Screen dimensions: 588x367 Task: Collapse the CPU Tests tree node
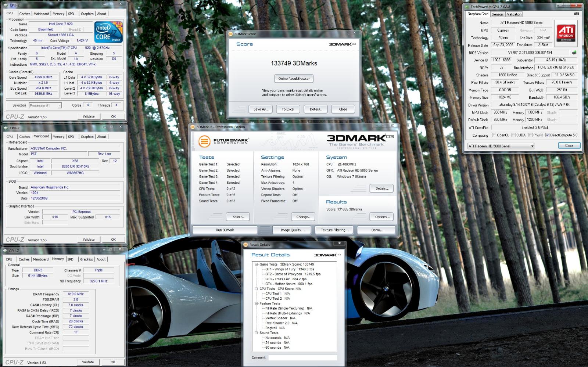pyautogui.click(x=256, y=289)
